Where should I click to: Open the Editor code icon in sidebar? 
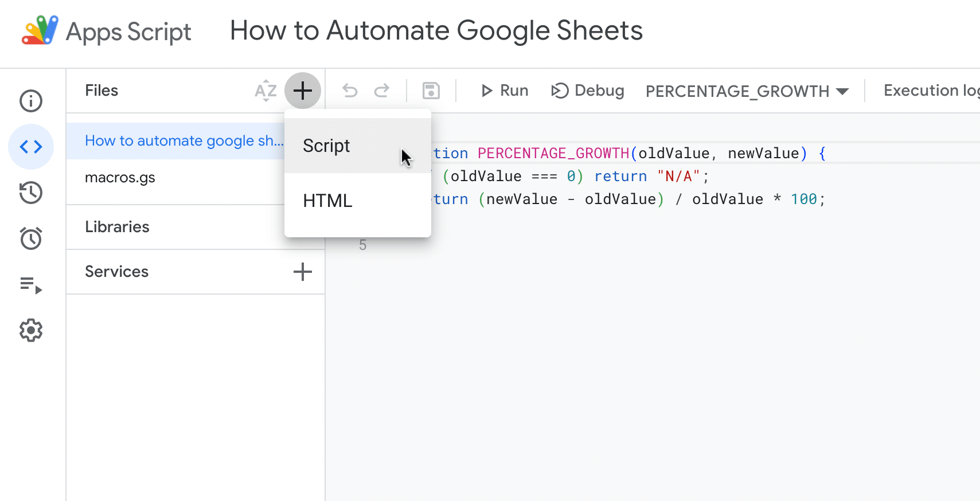[31, 147]
